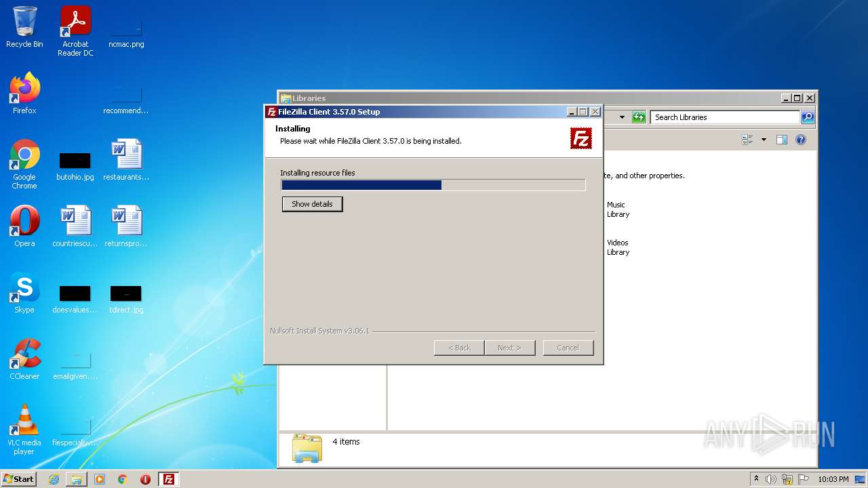Open media player from taskbar

click(100, 479)
